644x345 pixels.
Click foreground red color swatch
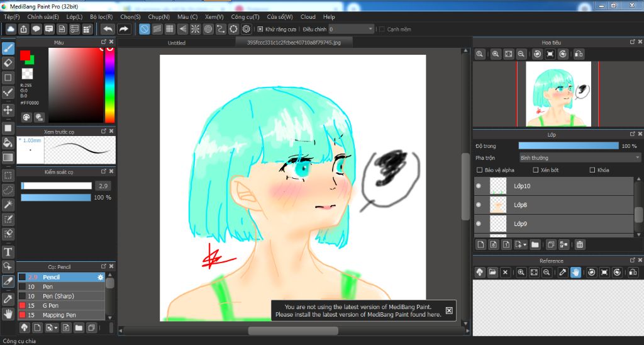click(25, 55)
